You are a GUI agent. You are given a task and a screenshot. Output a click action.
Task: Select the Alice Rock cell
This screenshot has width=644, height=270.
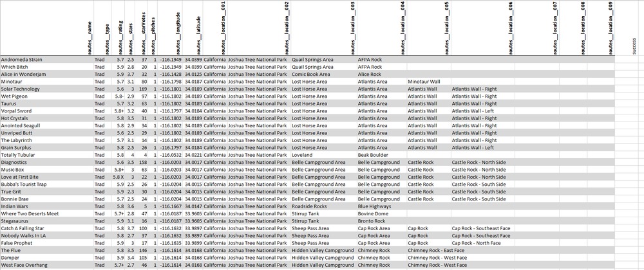coord(381,75)
